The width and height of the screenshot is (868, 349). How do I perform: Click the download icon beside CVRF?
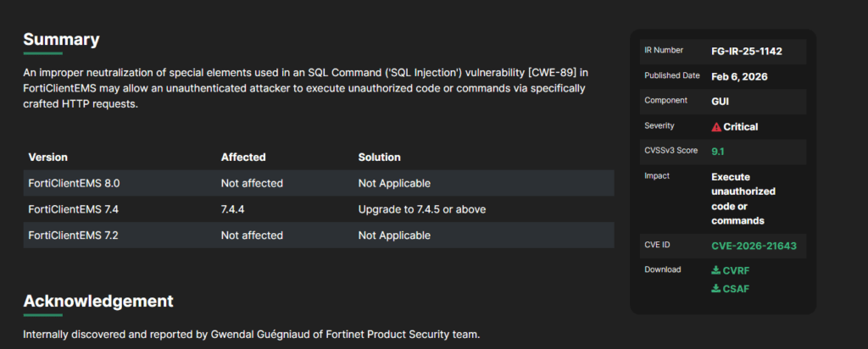coord(716,270)
